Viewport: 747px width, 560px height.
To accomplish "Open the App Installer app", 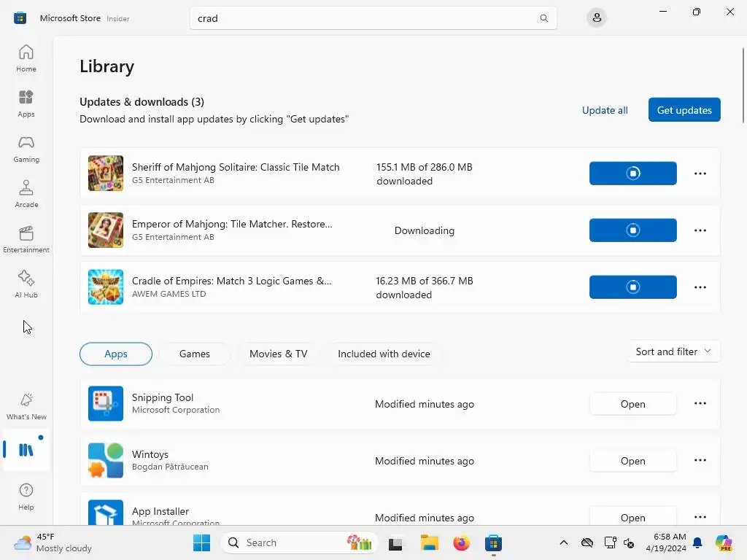I will pyautogui.click(x=632, y=517).
